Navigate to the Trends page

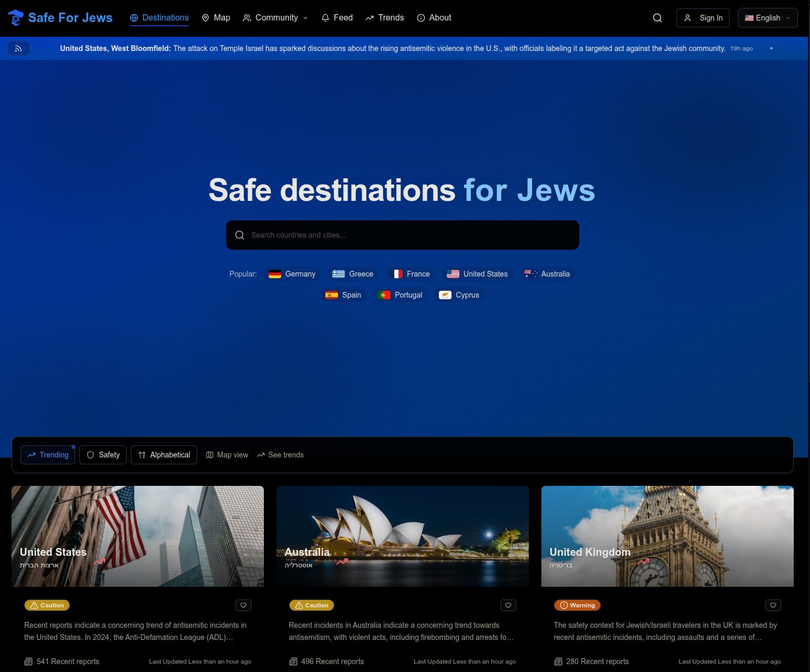[385, 18]
